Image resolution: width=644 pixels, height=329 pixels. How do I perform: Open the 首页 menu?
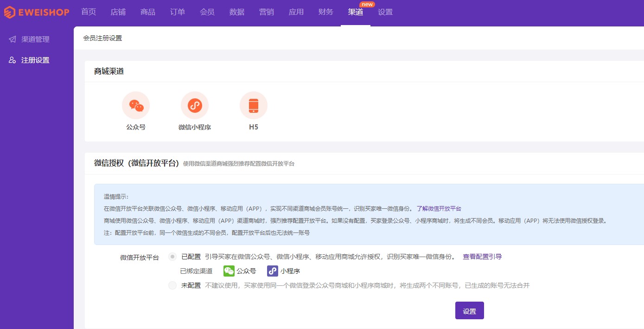(89, 12)
